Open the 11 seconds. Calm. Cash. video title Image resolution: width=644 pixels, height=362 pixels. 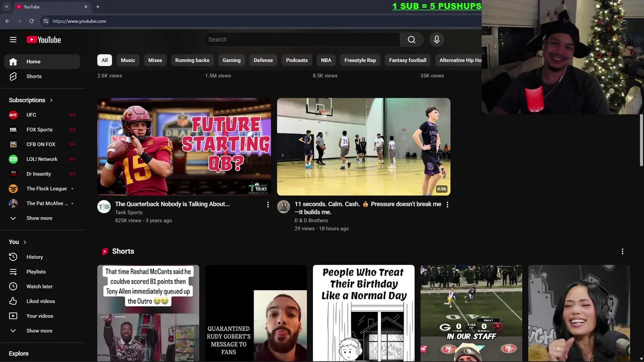point(368,208)
